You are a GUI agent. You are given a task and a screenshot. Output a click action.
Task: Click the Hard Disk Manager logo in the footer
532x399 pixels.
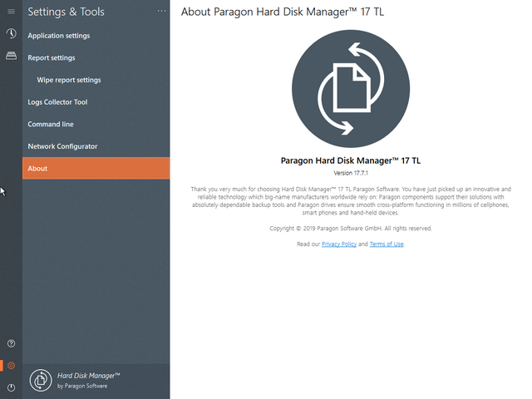[x=41, y=381]
